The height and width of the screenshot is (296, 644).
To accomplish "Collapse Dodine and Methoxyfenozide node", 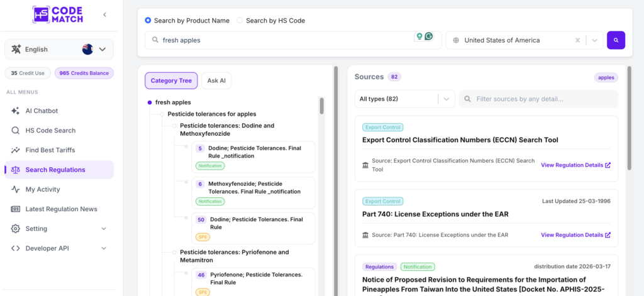I will (x=175, y=126).
